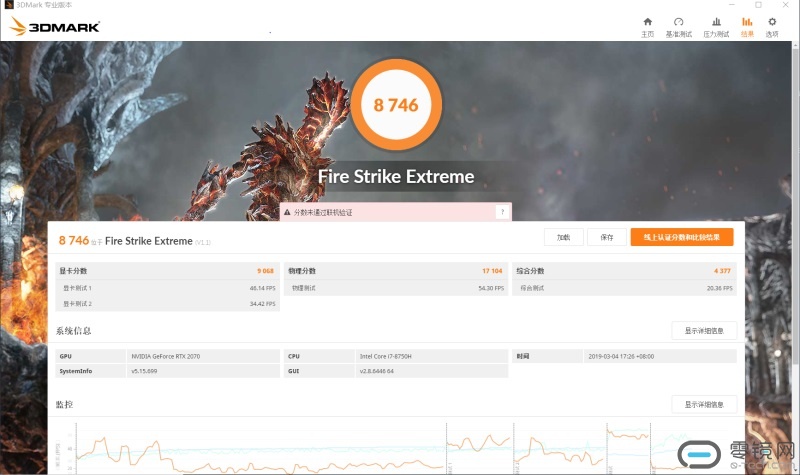This screenshot has width=800, height=475.
Task: Maximize the 3DMark window
Action: tap(758, 5)
